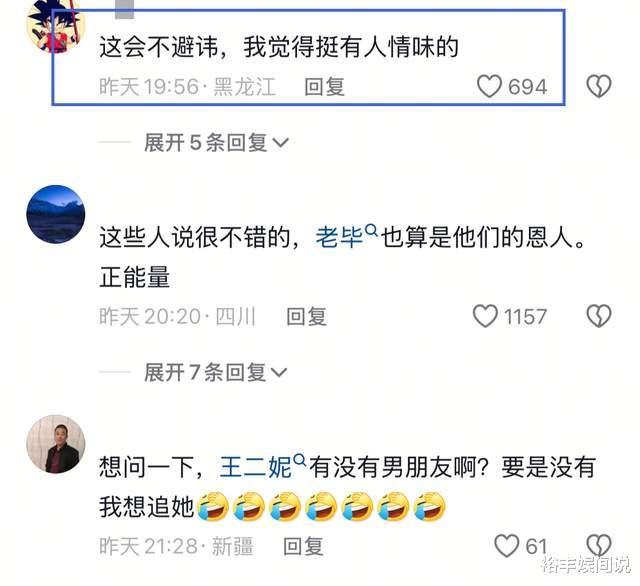Reply to the 四川 comment
640x586 pixels.
pyautogui.click(x=307, y=317)
